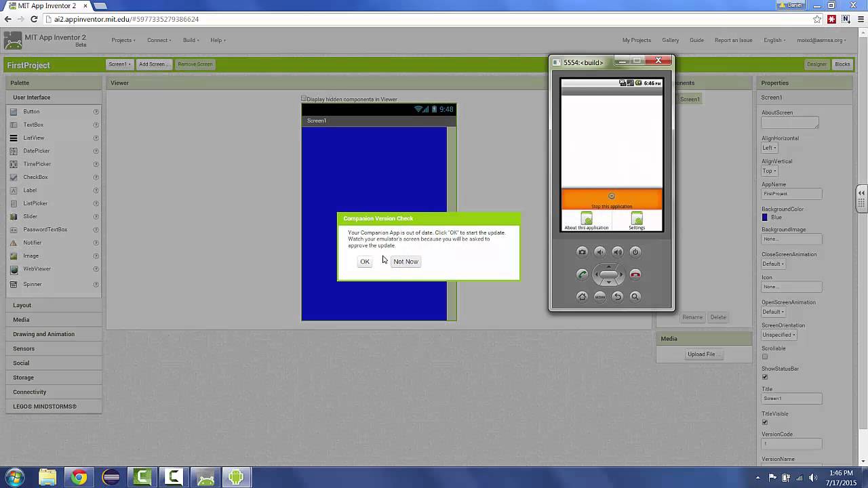This screenshot has height=488, width=868.
Task: Click the emulator volume up button
Action: click(617, 252)
